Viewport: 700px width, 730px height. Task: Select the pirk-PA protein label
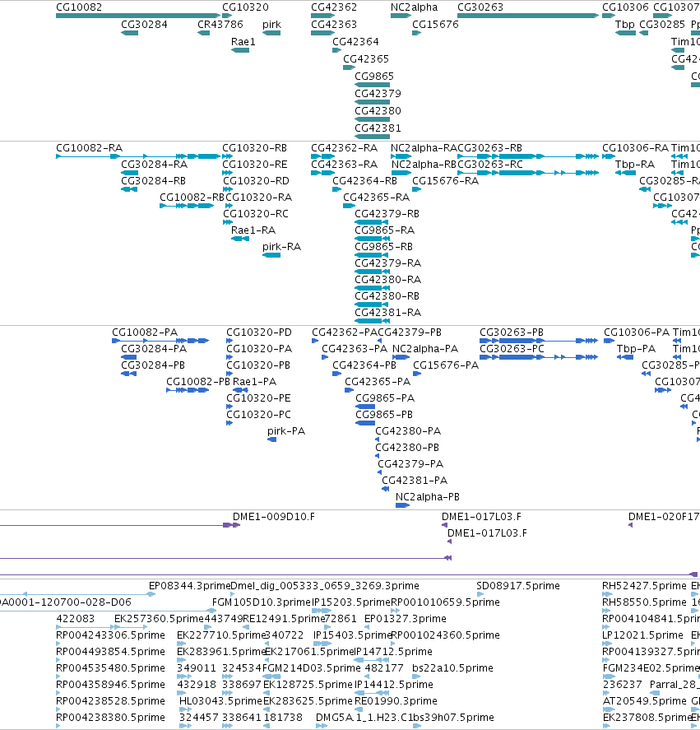tap(286, 431)
